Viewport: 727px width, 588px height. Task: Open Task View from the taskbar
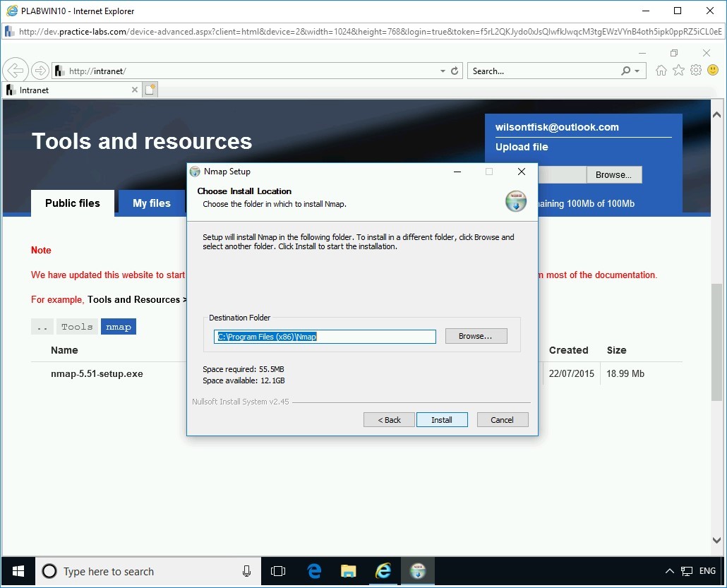click(x=278, y=571)
